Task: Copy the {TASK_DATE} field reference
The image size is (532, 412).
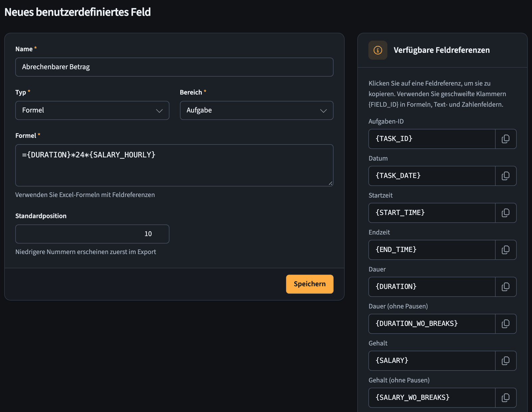Action: point(506,176)
